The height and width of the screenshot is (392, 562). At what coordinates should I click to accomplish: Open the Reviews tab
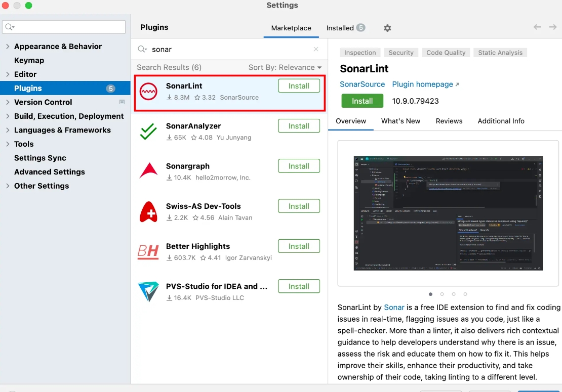[449, 121]
